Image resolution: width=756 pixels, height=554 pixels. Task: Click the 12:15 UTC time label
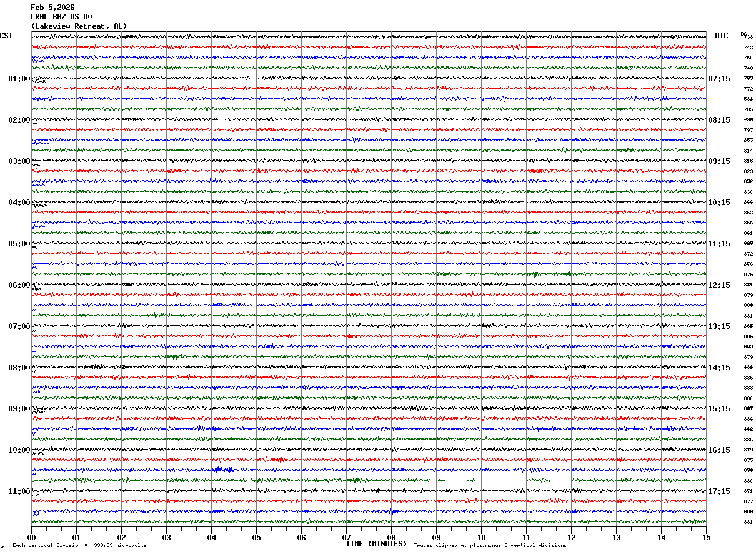(719, 285)
